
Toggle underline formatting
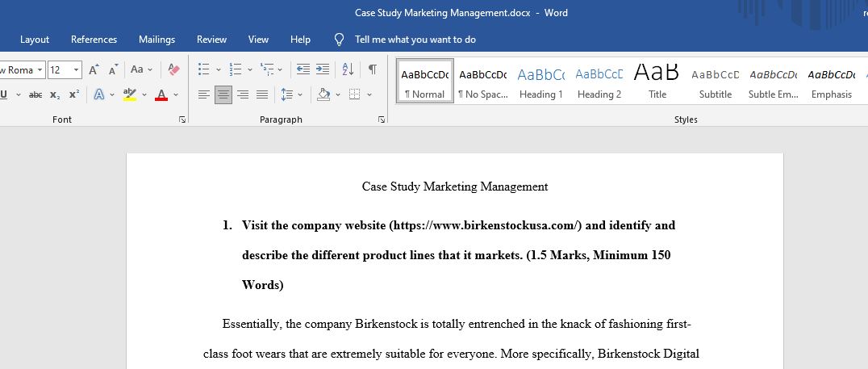[x=4, y=94]
